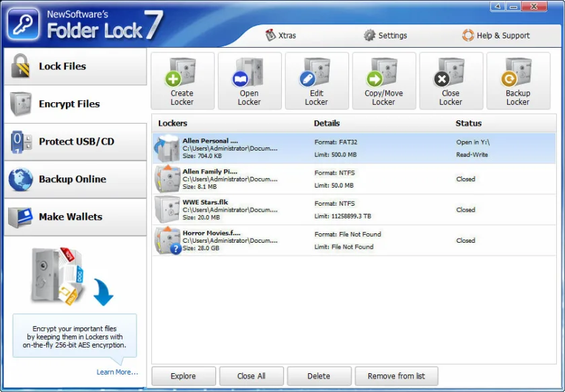Image resolution: width=565 pixels, height=392 pixels.
Task: Click the Backup Locker toolbar icon
Action: pos(517,72)
